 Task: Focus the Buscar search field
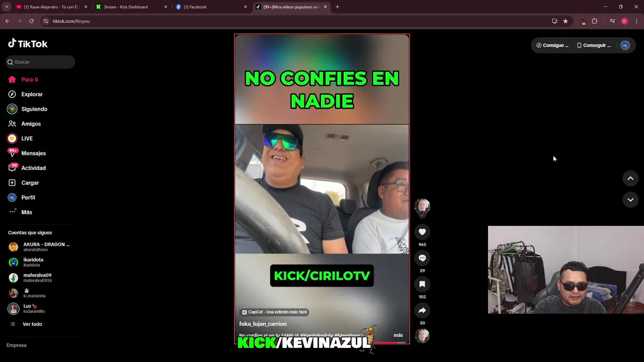point(40,62)
